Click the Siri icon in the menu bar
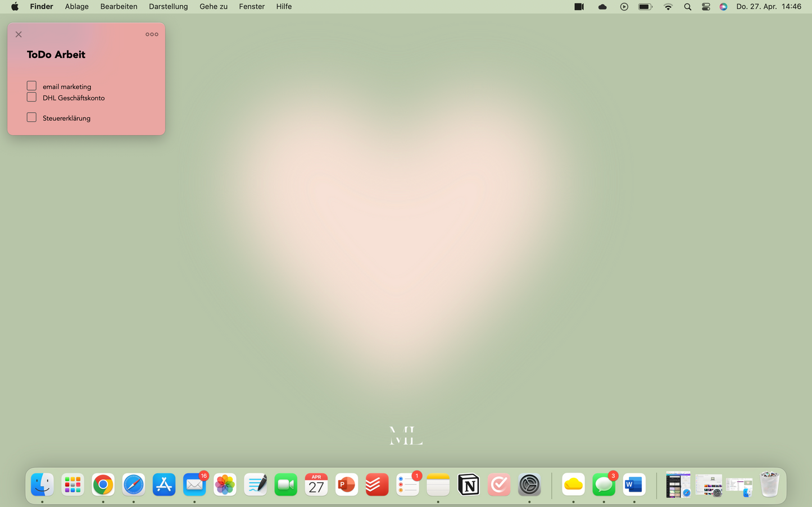This screenshot has width=812, height=507. [x=723, y=7]
